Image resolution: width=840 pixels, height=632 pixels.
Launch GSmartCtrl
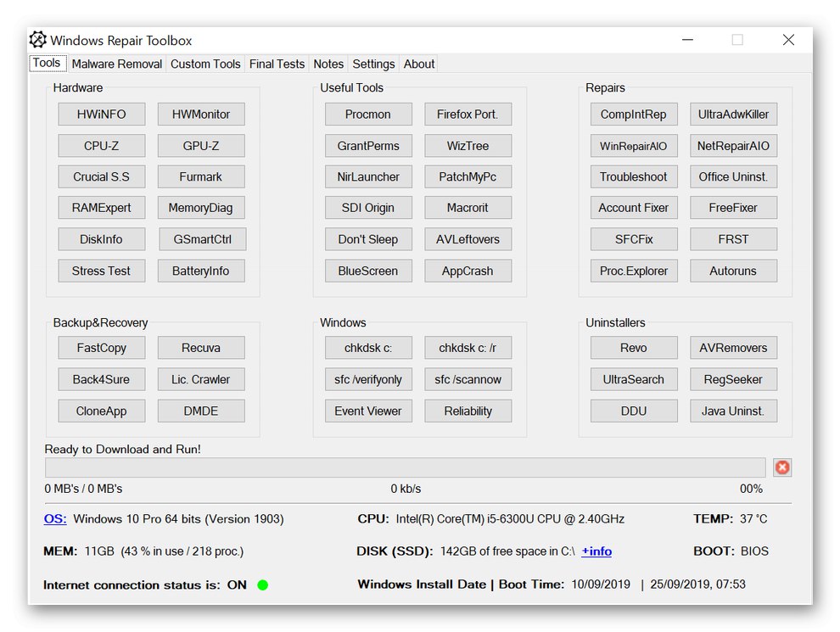pyautogui.click(x=203, y=239)
